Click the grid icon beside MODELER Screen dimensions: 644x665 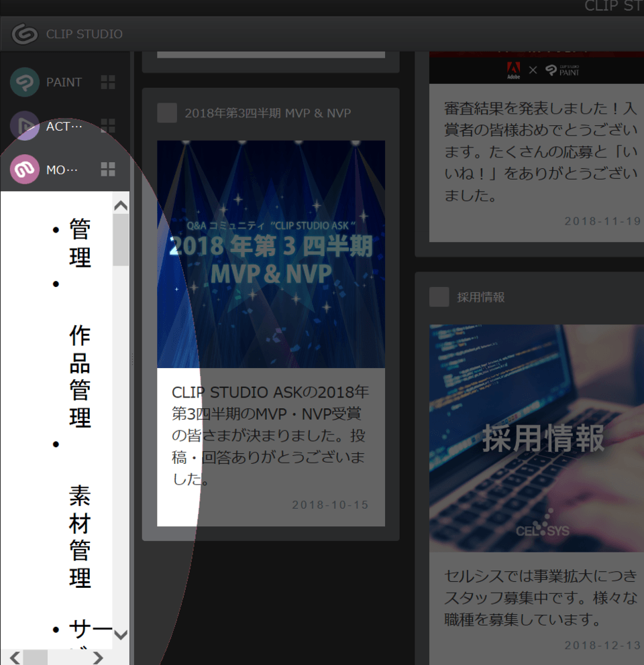[x=107, y=170]
